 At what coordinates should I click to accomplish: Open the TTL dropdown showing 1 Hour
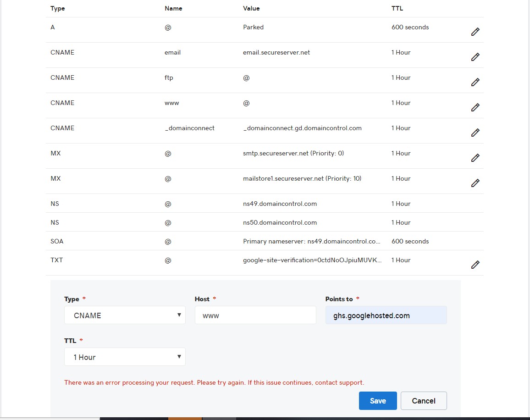point(125,357)
